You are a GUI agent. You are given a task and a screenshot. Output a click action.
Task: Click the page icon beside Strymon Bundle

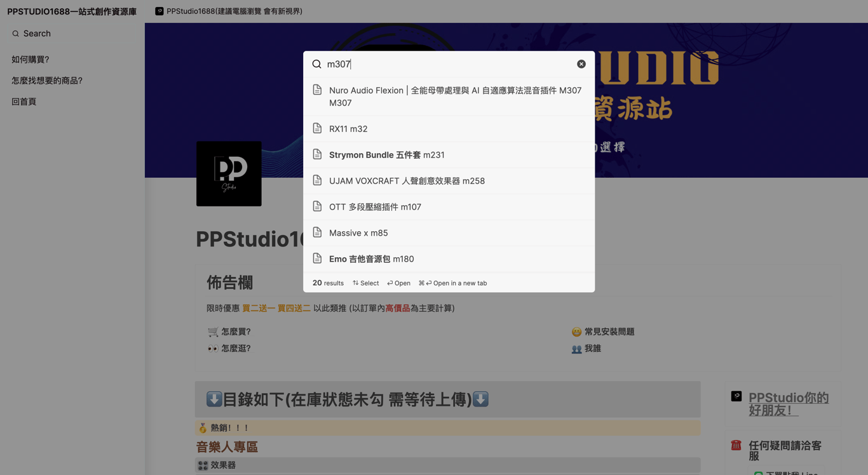point(317,154)
